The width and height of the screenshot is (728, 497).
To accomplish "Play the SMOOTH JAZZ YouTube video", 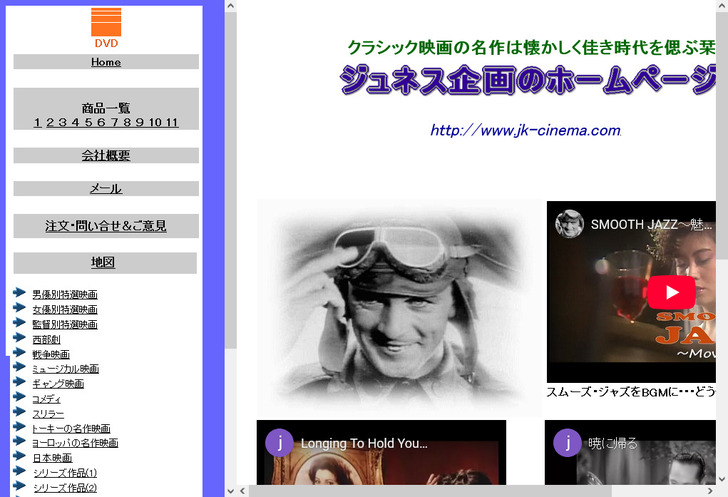I will 670,292.
